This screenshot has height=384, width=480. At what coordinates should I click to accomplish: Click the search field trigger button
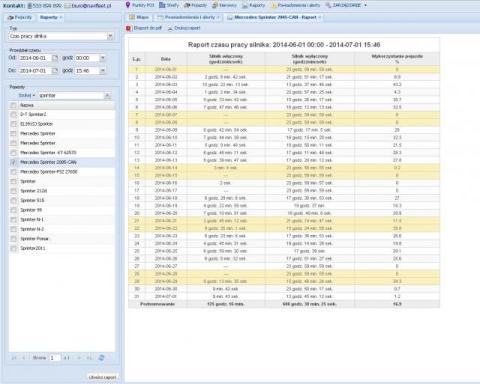point(107,96)
